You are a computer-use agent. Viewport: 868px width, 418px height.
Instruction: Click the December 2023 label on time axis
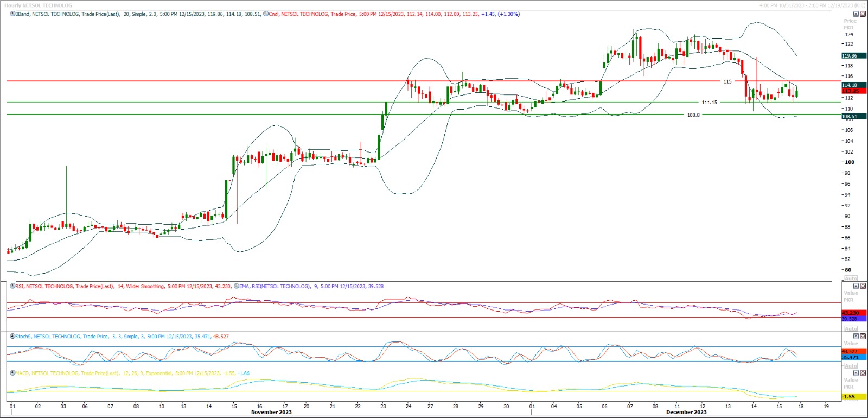(686, 412)
